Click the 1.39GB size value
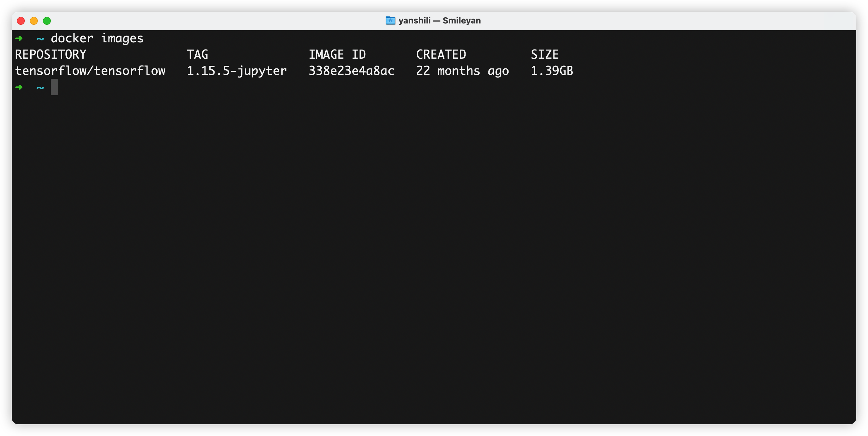Screen dimensions: 868x436 (x=552, y=71)
